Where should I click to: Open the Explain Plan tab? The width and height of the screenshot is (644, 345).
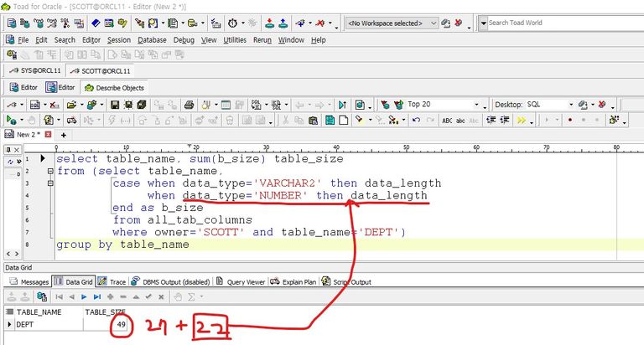tap(293, 282)
